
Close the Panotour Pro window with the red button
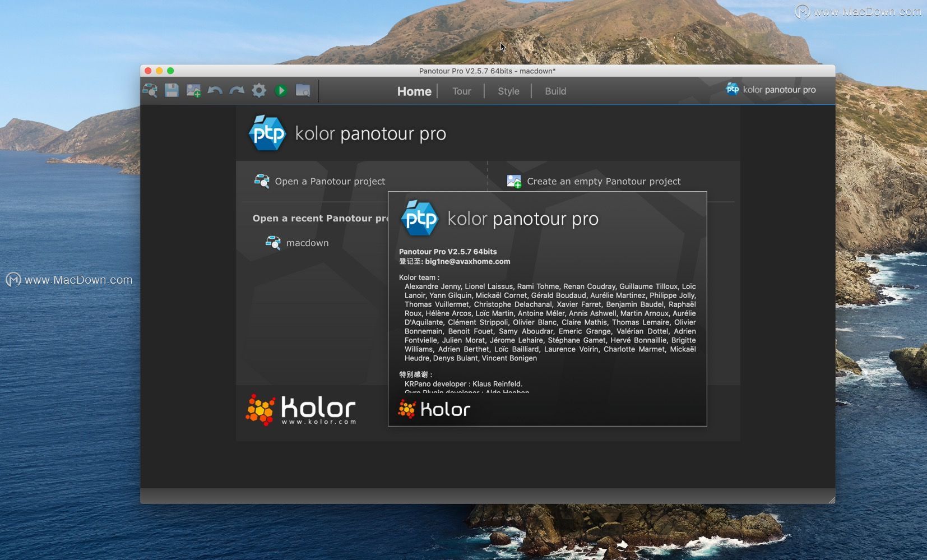pyautogui.click(x=148, y=71)
